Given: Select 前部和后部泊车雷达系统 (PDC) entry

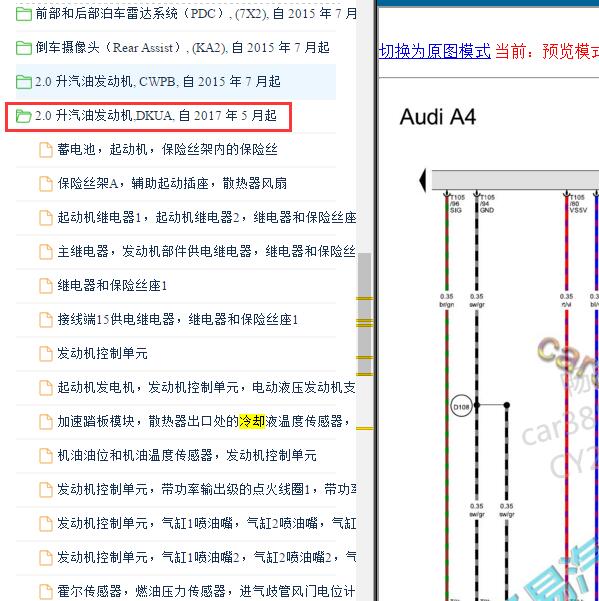Looking at the screenshot, I should click(196, 14).
